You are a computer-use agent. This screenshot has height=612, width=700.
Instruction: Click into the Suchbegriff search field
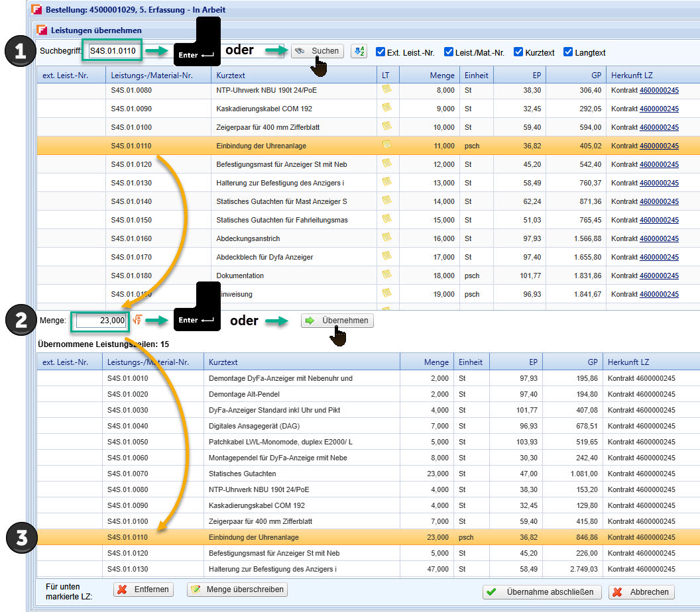[x=113, y=51]
